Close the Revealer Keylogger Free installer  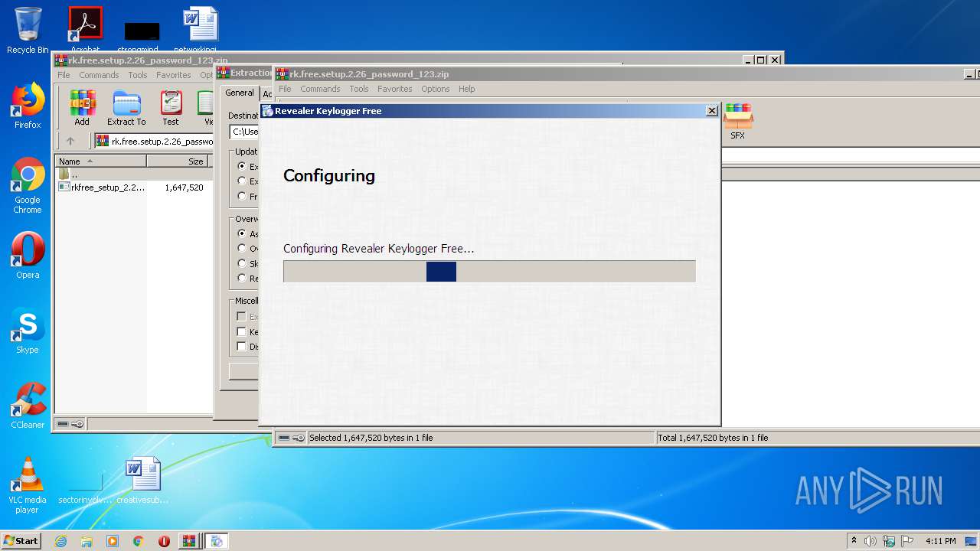pos(711,111)
